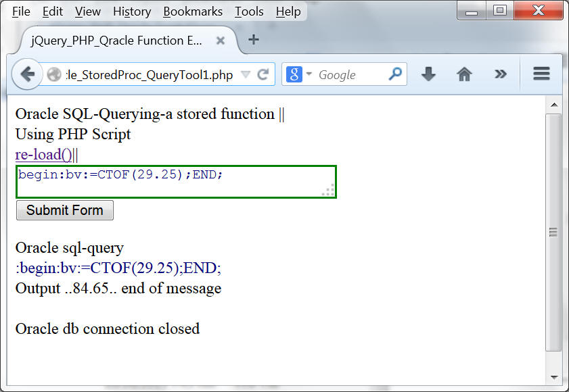Screen dimensions: 569x392
Task: Open the Bookmarks menu
Action: coord(193,11)
